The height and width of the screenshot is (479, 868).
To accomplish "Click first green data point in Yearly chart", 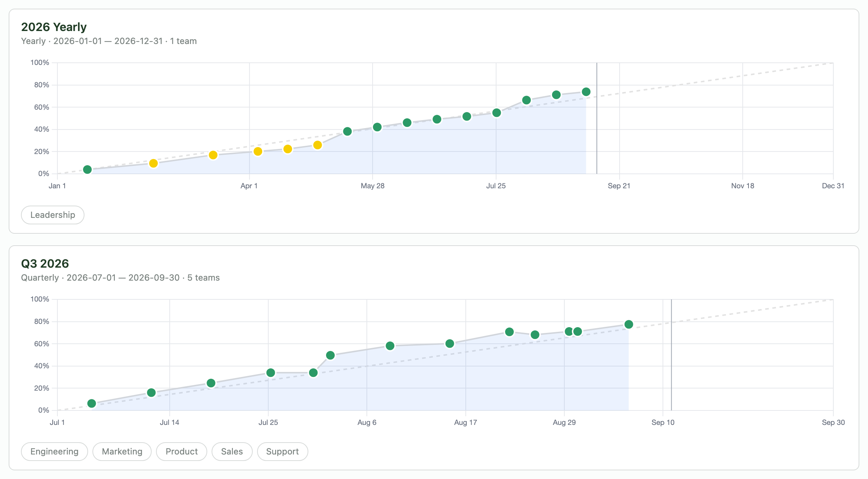I will click(x=87, y=170).
